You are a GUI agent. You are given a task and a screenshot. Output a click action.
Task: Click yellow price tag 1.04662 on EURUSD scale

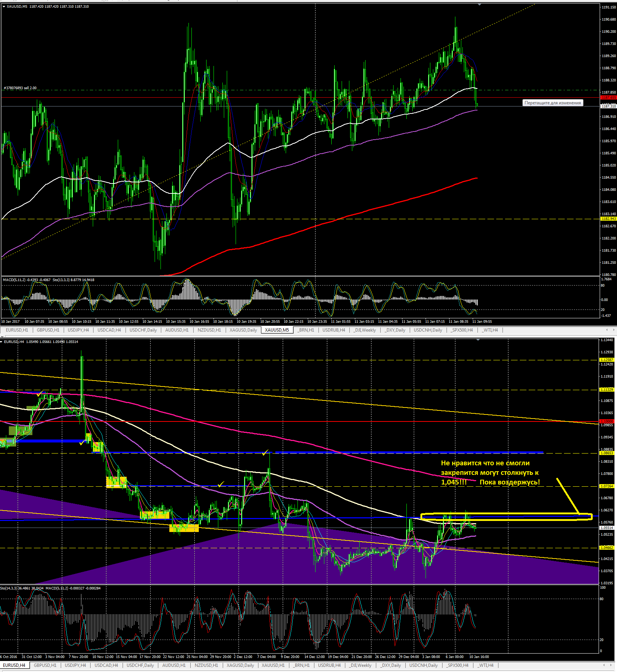point(607,548)
